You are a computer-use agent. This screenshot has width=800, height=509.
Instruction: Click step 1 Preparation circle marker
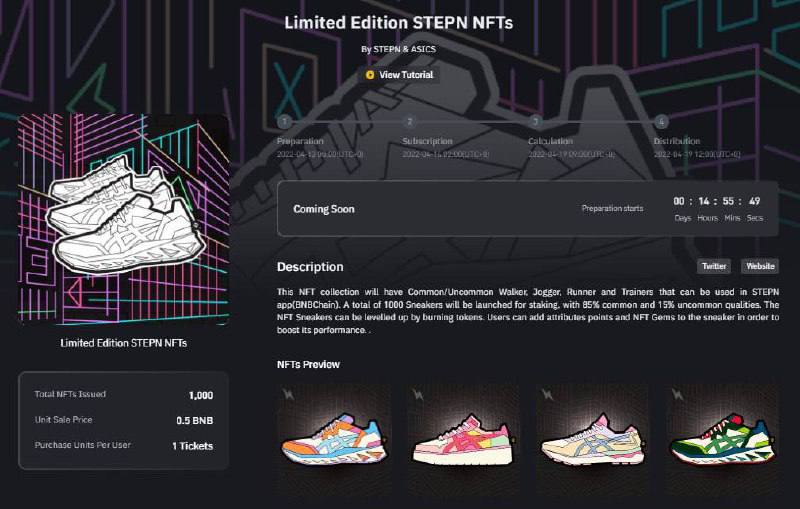click(x=285, y=121)
